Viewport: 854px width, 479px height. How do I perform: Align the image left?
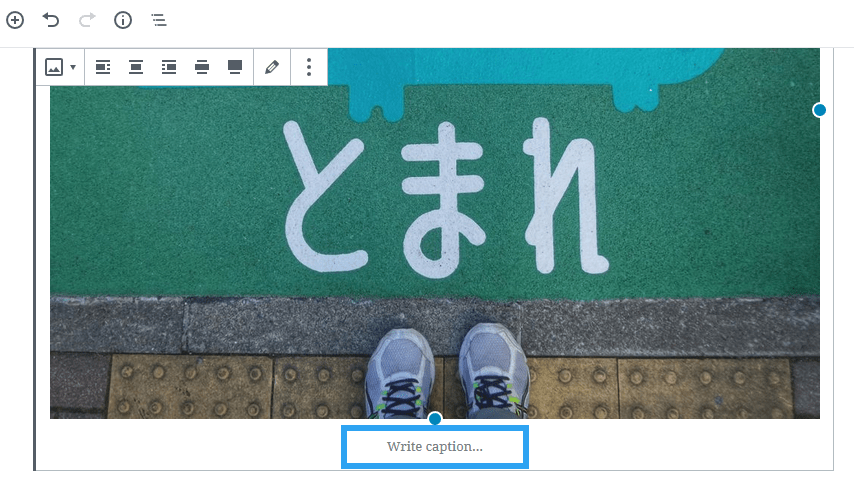tap(103, 67)
